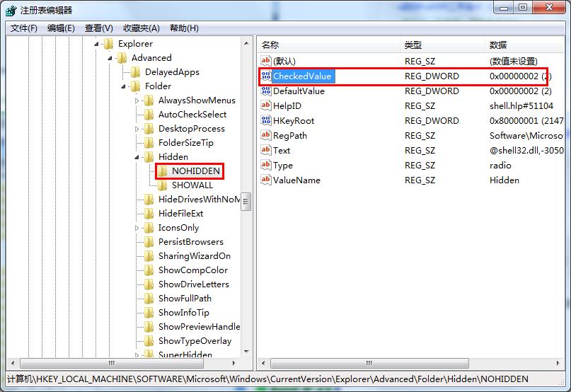Click the 名称 column header
This screenshot has height=392, width=571.
point(270,45)
